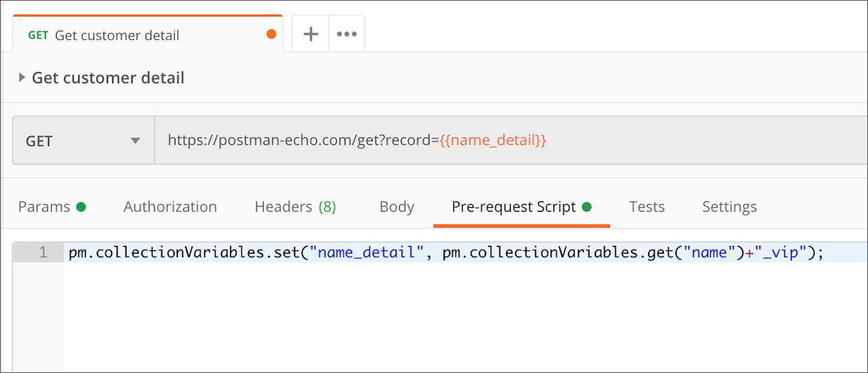Open a new tab with plus icon
Screen dimensions: 868x373
pyautogui.click(x=311, y=34)
